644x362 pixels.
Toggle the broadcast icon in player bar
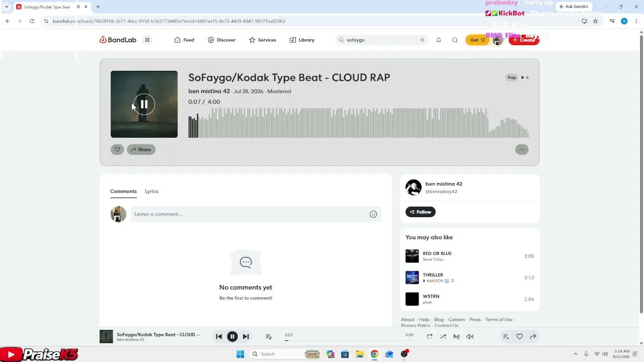[x=456, y=337]
